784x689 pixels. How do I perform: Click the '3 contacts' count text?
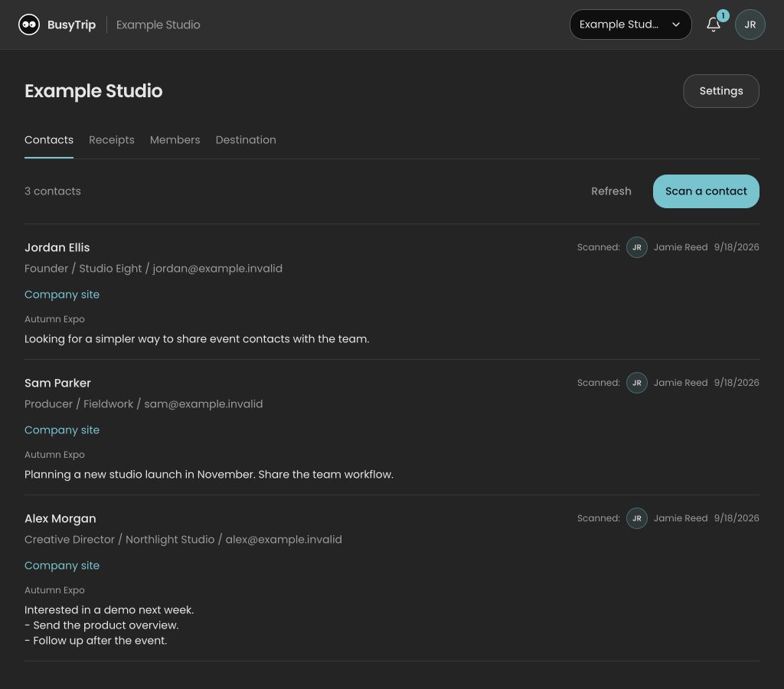point(53,191)
